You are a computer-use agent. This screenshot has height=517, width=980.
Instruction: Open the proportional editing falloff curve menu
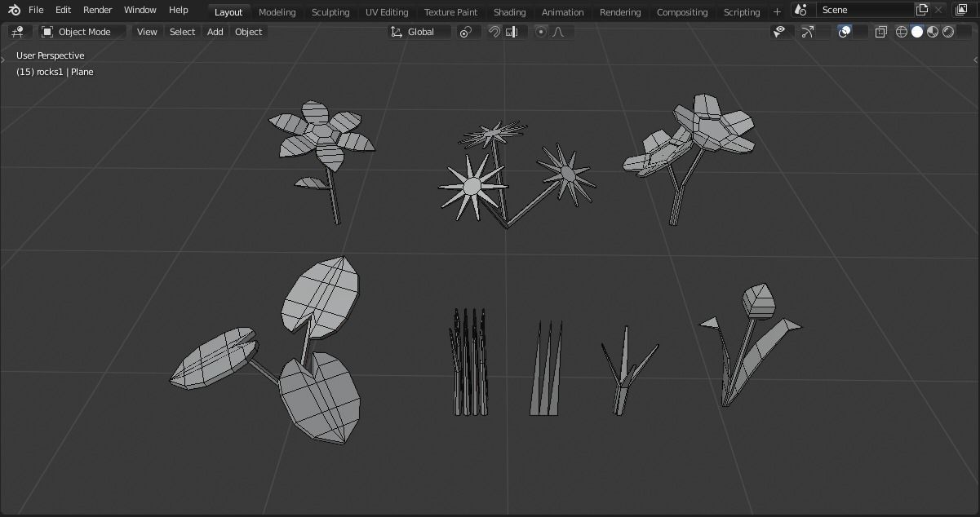pos(560,32)
